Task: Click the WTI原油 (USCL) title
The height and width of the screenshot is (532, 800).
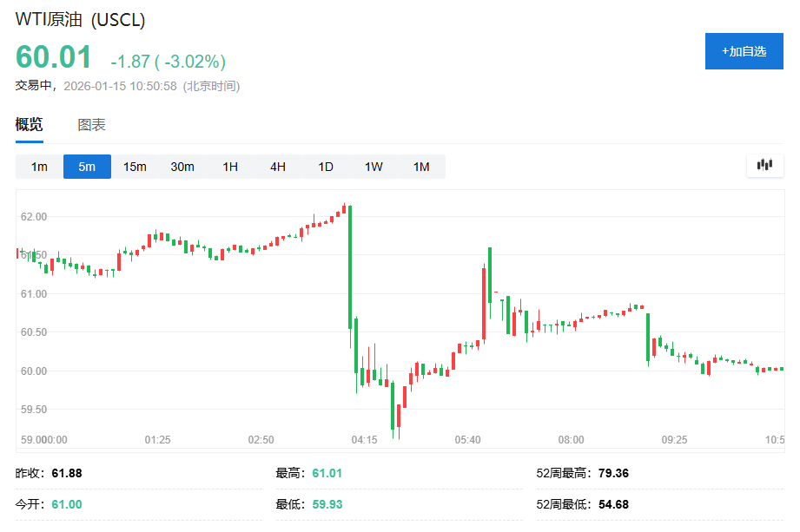Action: point(81,19)
